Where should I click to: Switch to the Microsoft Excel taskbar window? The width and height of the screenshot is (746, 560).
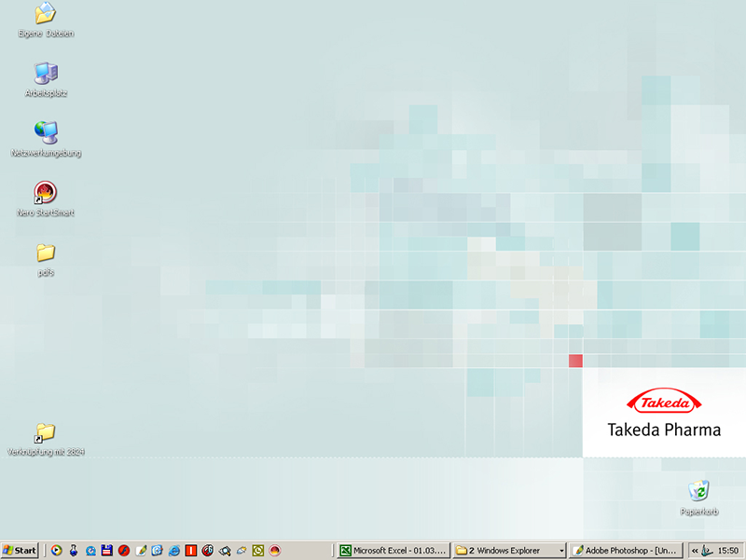click(394, 551)
